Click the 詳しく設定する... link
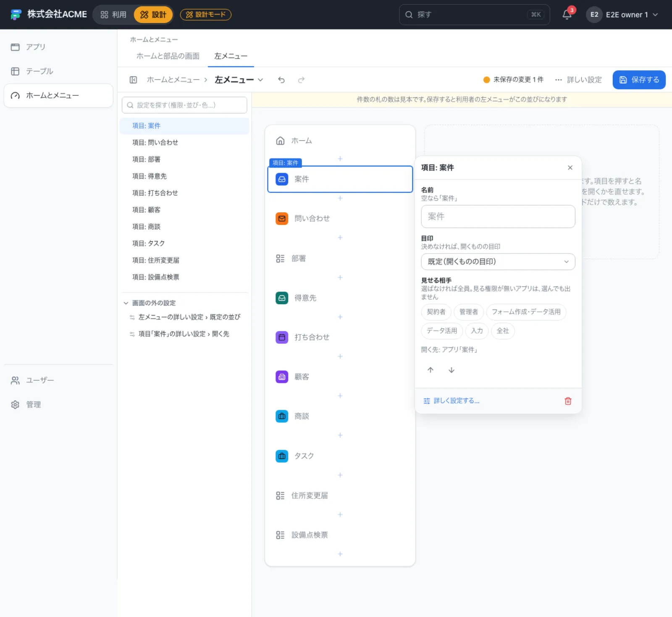 click(x=451, y=401)
